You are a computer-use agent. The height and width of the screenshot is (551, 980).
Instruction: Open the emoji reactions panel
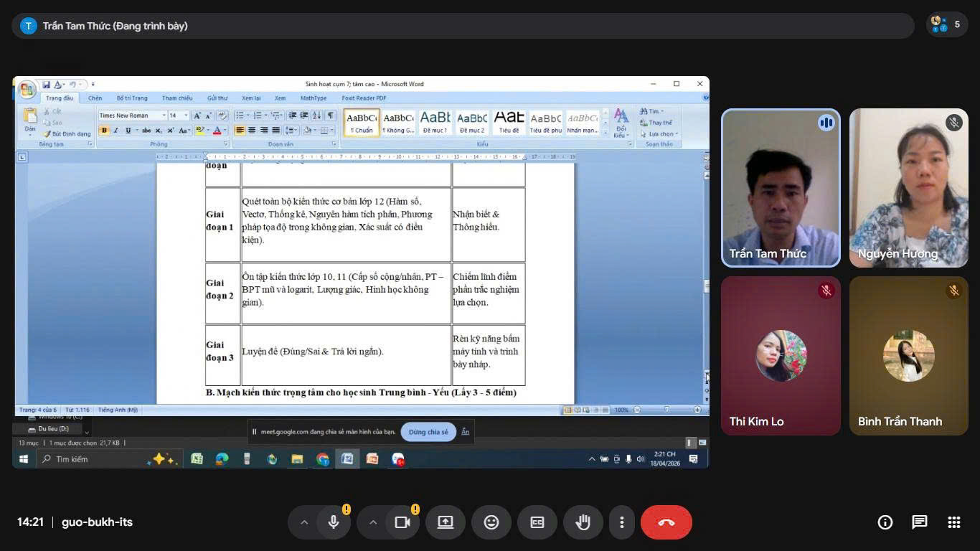[x=491, y=522]
